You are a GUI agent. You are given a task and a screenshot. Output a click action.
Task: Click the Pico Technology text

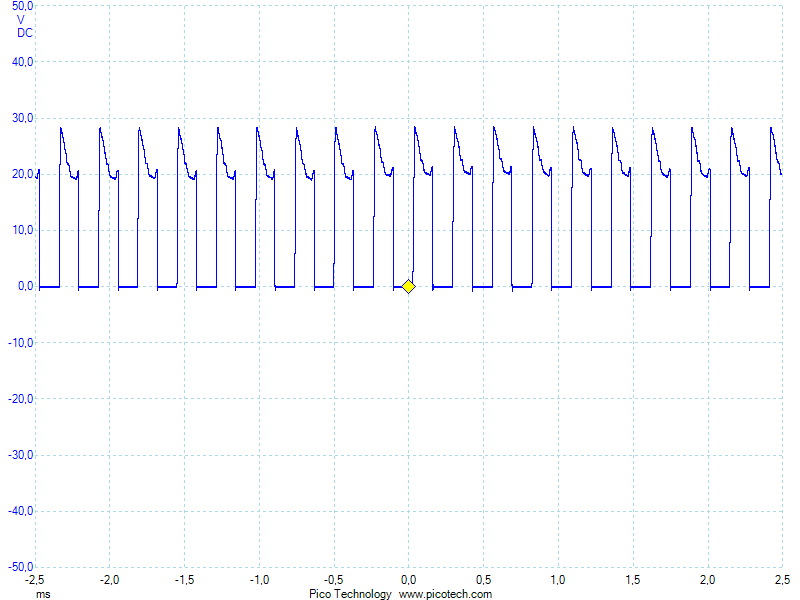(x=350, y=594)
